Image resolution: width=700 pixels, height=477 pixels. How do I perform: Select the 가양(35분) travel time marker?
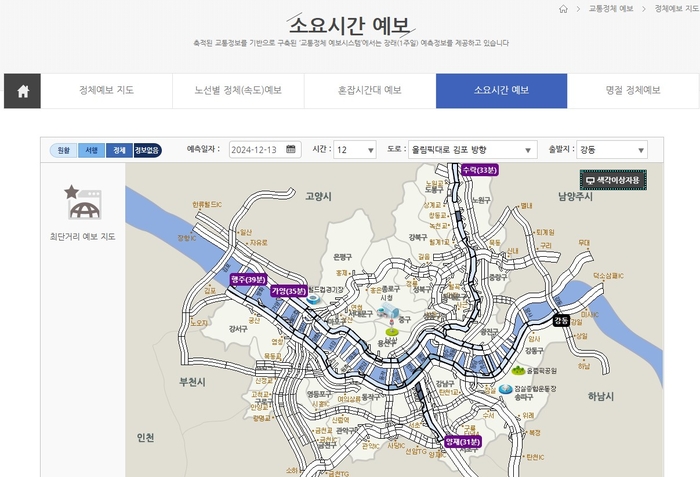point(289,291)
